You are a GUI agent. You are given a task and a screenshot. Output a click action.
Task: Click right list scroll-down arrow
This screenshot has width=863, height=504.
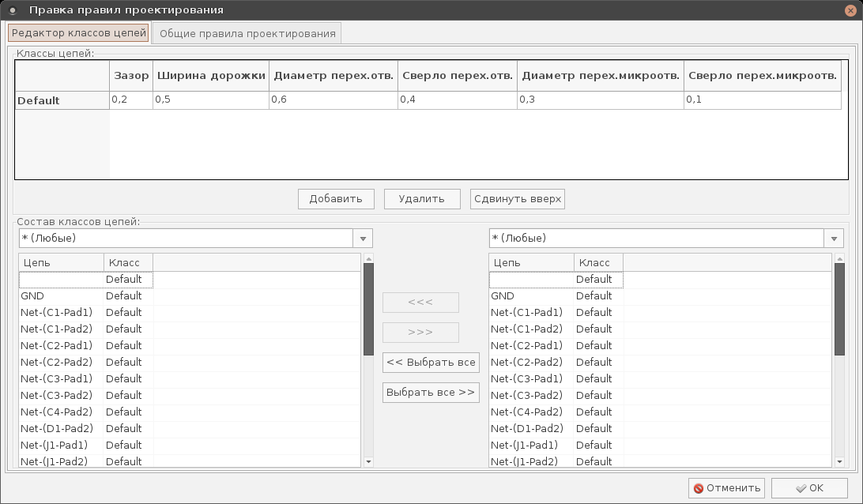click(x=839, y=462)
